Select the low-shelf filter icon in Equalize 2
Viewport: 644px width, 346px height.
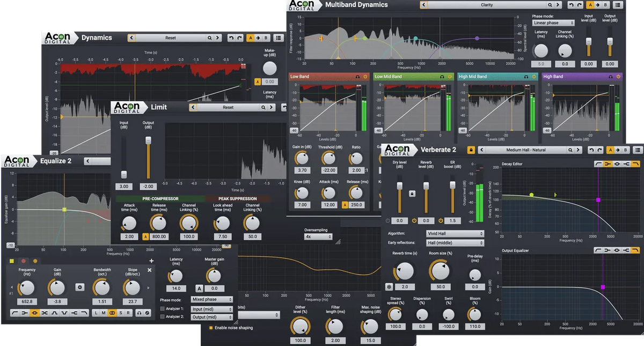click(24, 313)
